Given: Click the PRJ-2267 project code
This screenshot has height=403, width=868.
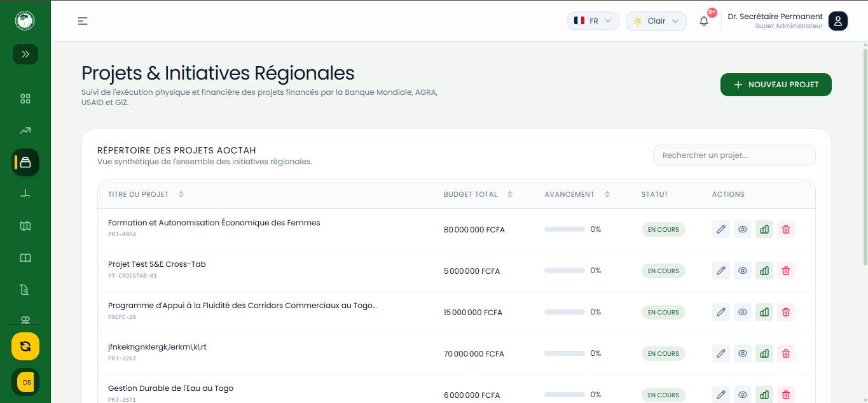Looking at the screenshot, I should point(122,358).
